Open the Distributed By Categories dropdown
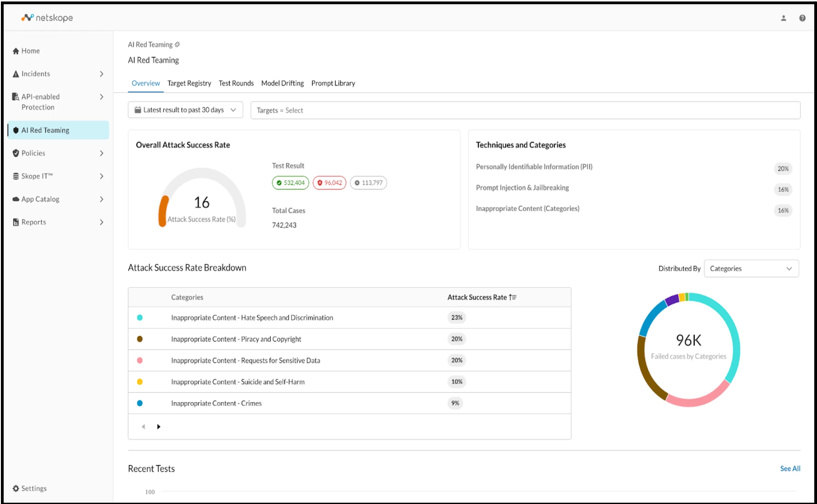 click(x=751, y=268)
